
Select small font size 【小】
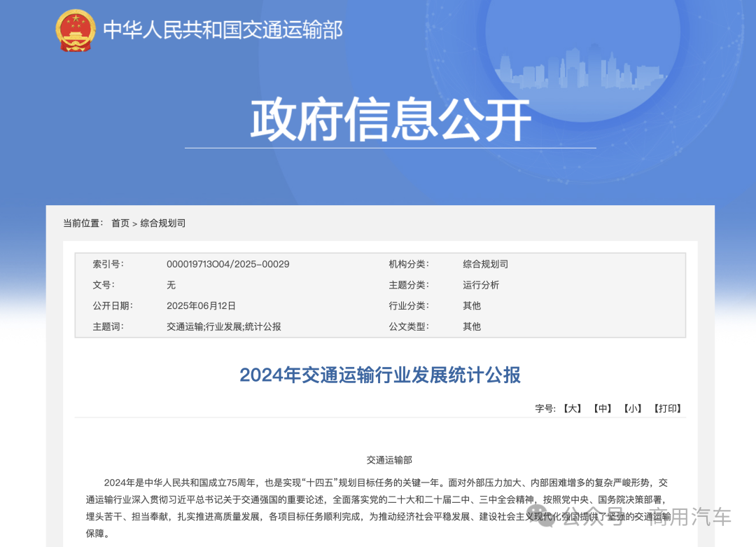coord(633,408)
